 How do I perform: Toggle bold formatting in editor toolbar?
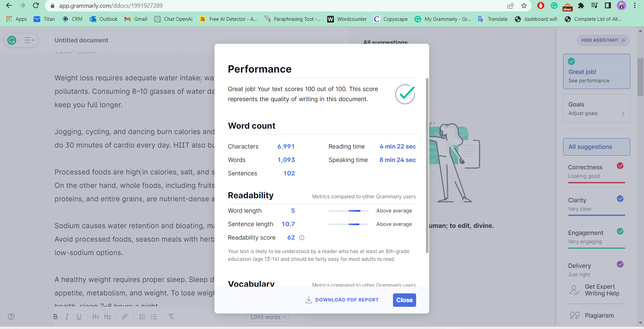pos(55,317)
